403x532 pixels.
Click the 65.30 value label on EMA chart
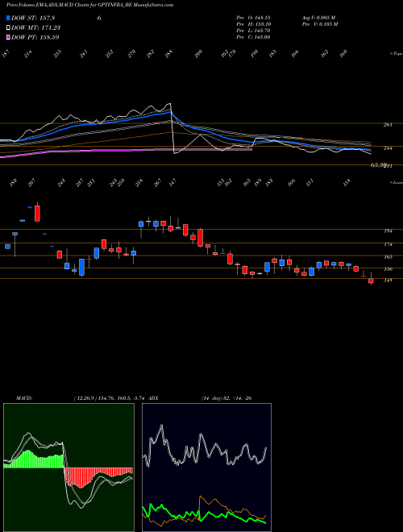pos(378,165)
